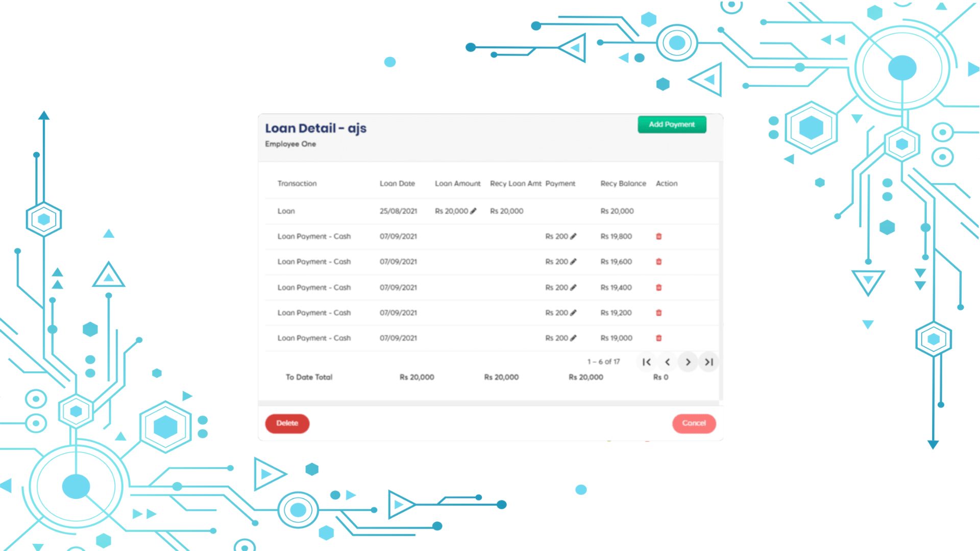Jump to last page of payments
The width and height of the screenshot is (980, 551).
(709, 362)
